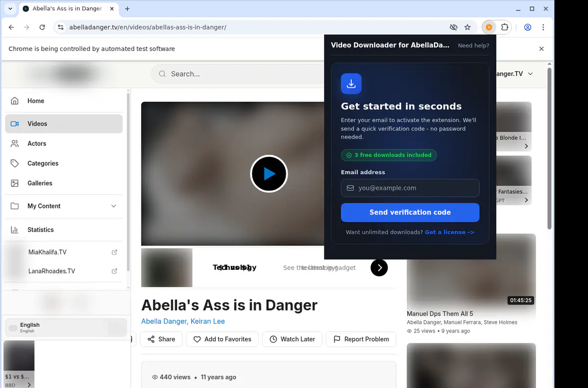This screenshot has width=588, height=388.
Task: View site information icon in address bar
Action: (60, 27)
